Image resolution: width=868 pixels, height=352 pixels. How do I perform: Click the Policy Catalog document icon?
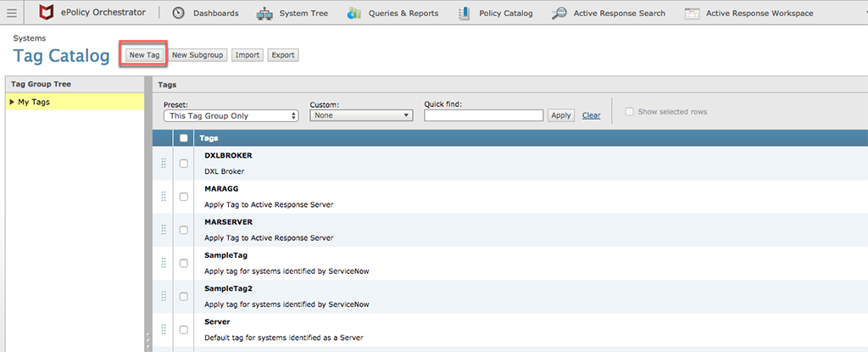pyautogui.click(x=465, y=14)
